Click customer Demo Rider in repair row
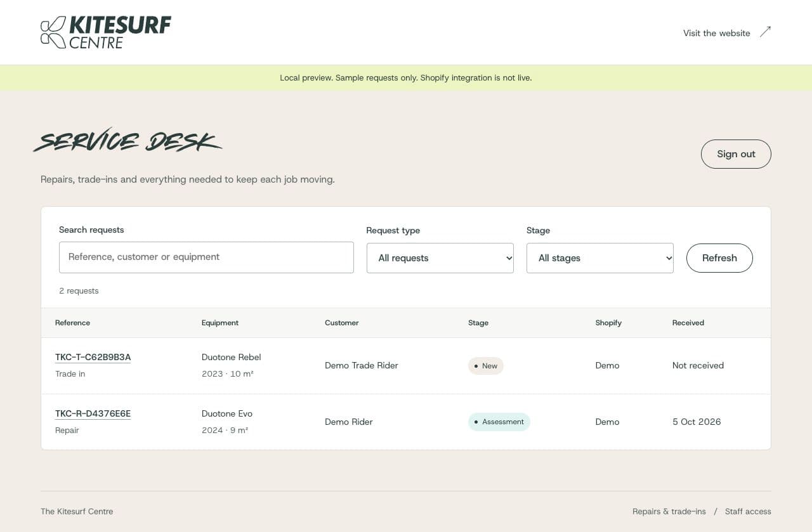The width and height of the screenshot is (812, 532). [349, 422]
